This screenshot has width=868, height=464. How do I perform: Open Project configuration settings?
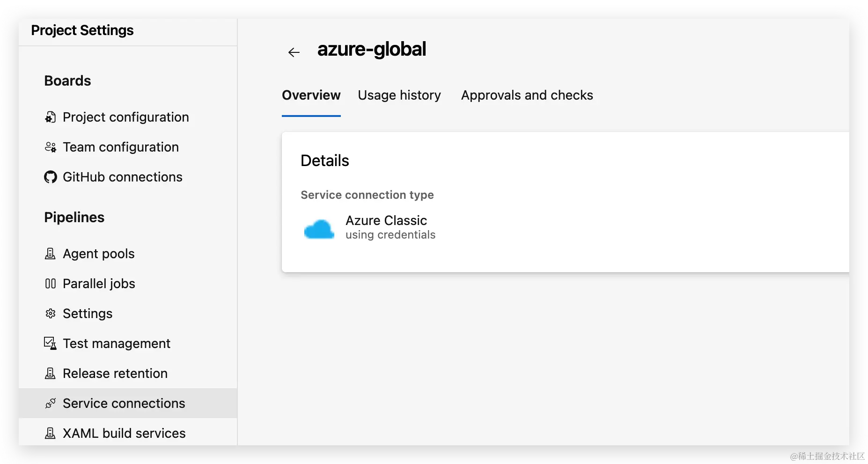pyautogui.click(x=126, y=117)
